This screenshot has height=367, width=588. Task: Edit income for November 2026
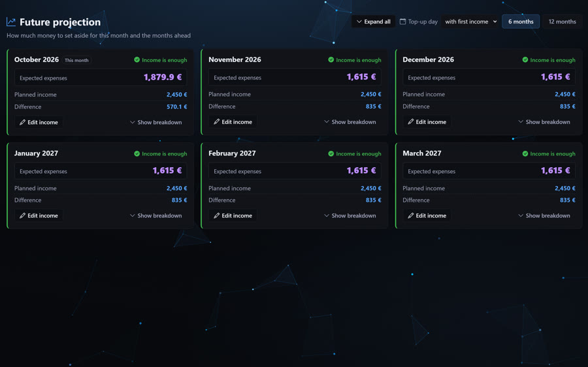(233, 122)
